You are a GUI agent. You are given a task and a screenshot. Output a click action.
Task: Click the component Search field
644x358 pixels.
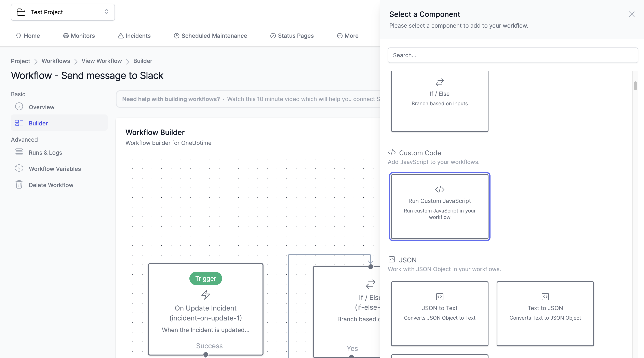click(513, 55)
